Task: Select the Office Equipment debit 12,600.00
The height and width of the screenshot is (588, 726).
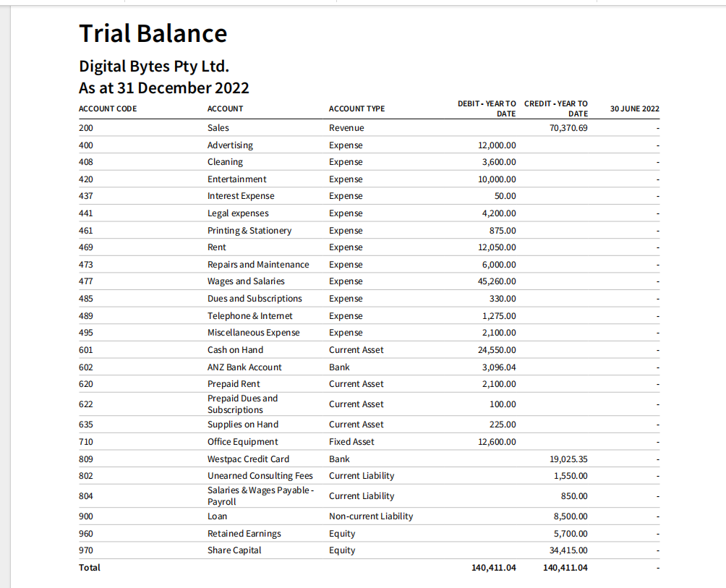Action: coord(499,442)
